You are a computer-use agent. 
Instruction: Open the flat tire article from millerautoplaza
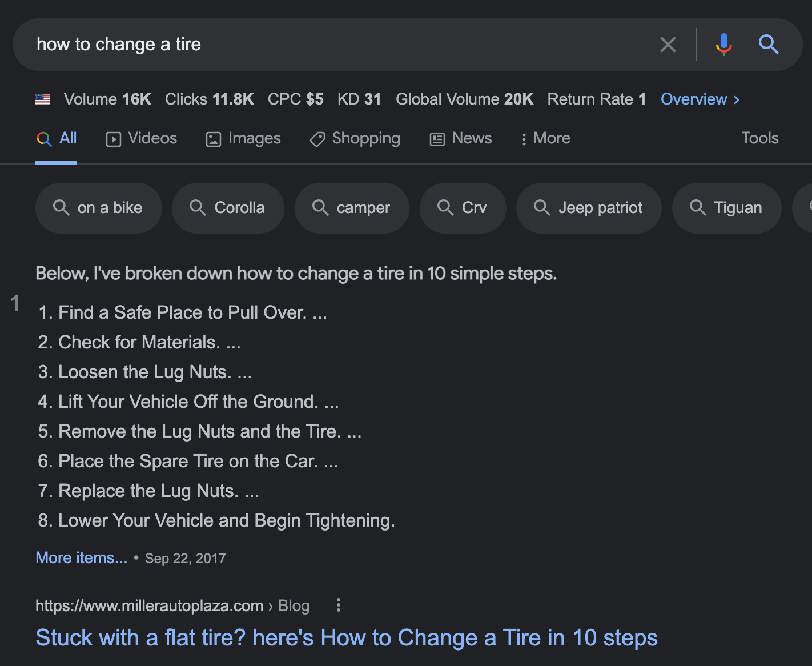coord(347,637)
